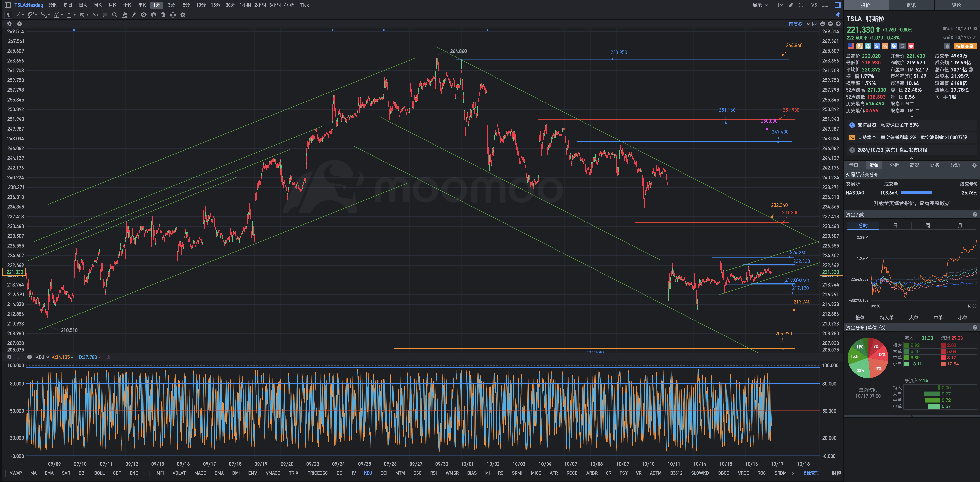Open 指标管理 indicator management

pos(811,473)
